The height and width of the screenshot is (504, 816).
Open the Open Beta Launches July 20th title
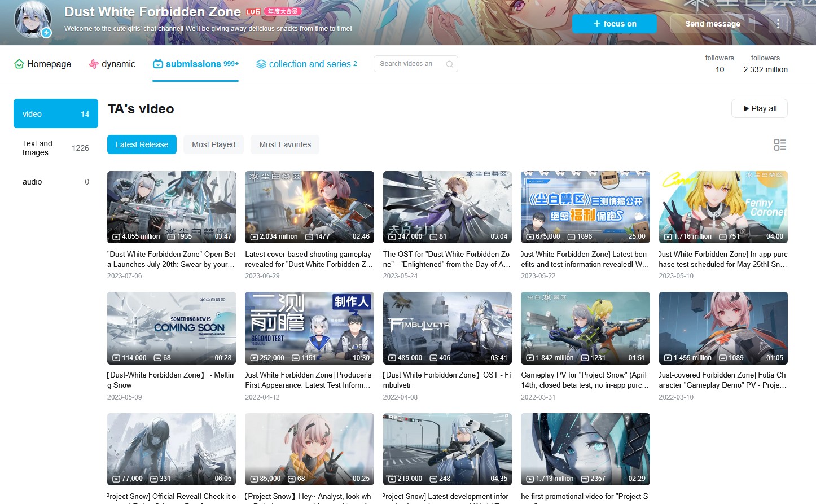point(172,259)
